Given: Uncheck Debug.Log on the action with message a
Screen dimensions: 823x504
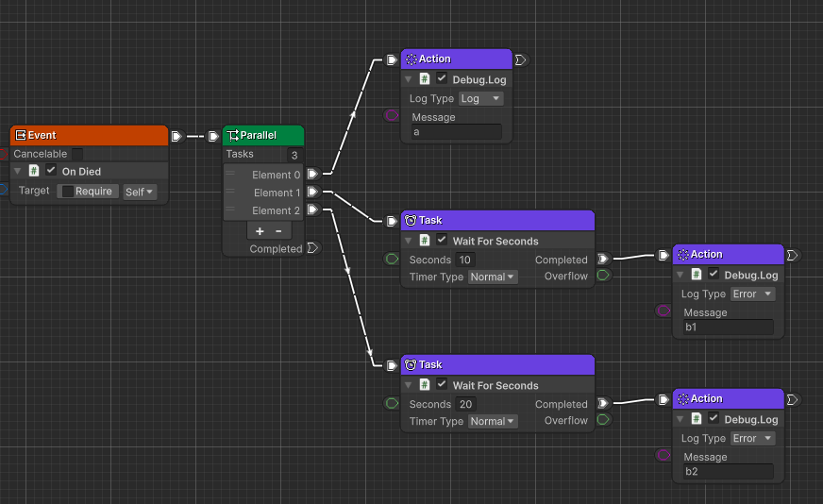Looking at the screenshot, I should click(x=442, y=79).
